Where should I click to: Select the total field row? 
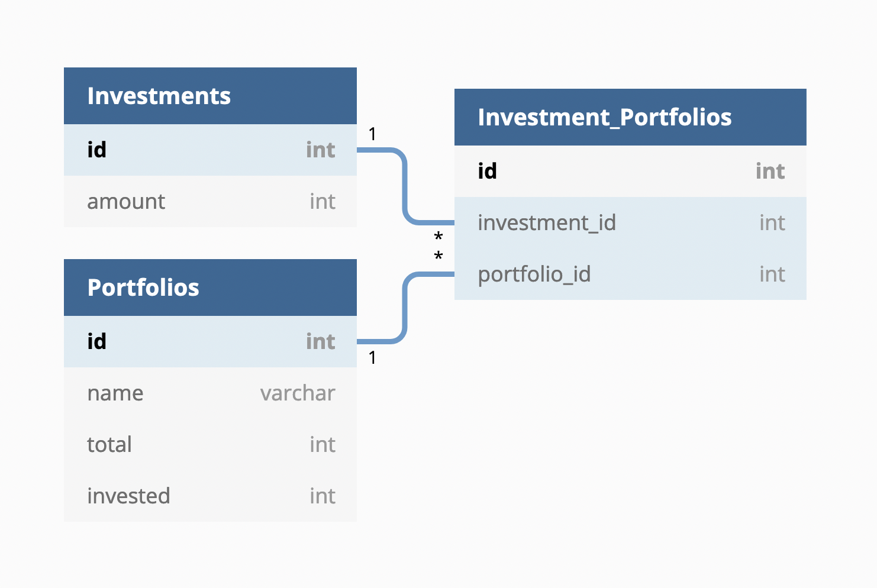point(210,445)
